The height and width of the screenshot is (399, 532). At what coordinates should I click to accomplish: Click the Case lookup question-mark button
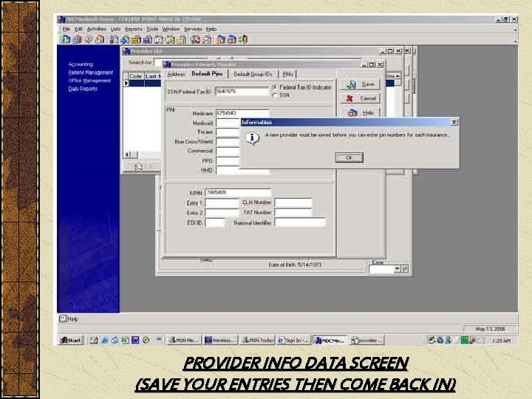click(405, 270)
